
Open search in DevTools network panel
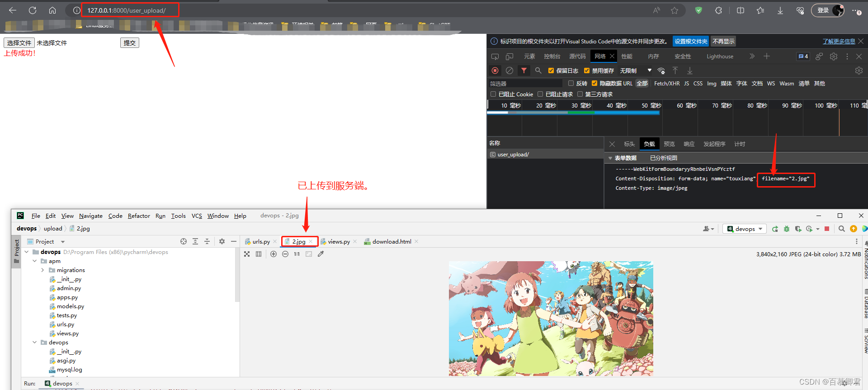point(538,70)
